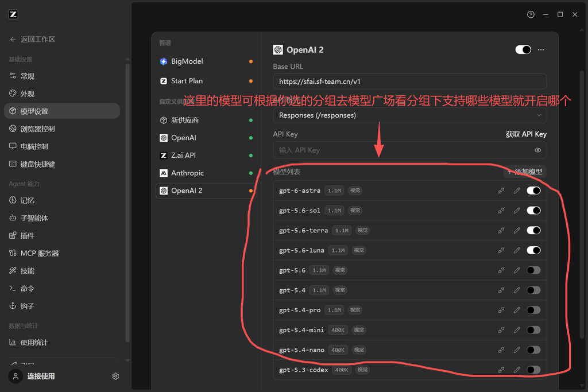Open 子智能体 settings
Screen dimensions: 588x392
(x=62, y=218)
